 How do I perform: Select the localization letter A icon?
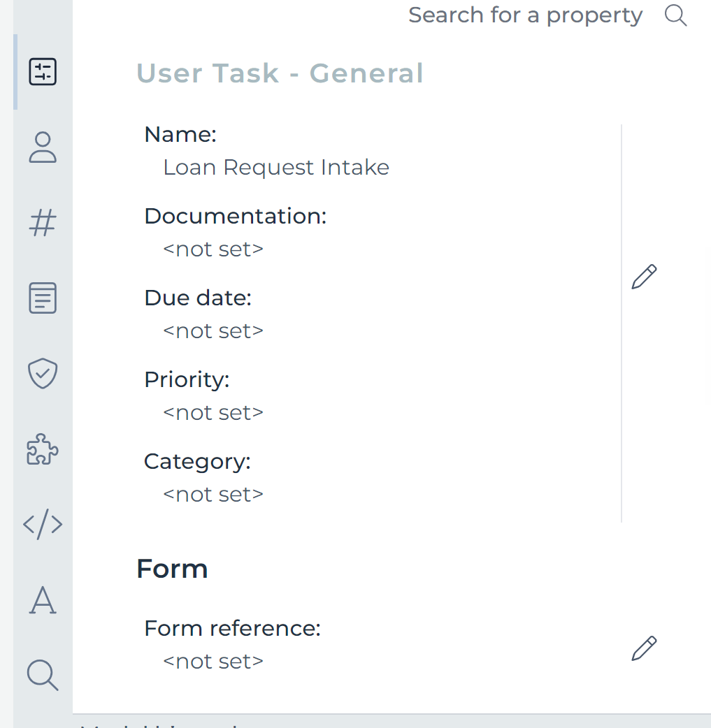(x=43, y=600)
